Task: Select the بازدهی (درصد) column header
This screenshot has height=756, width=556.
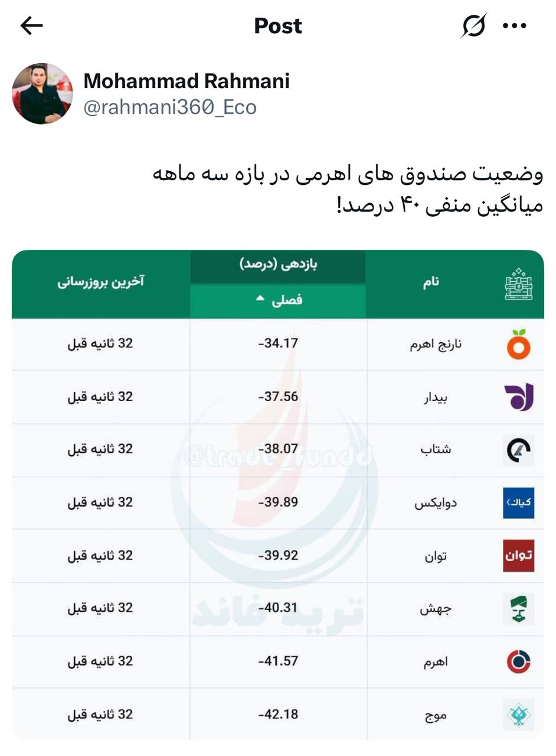Action: [x=278, y=265]
